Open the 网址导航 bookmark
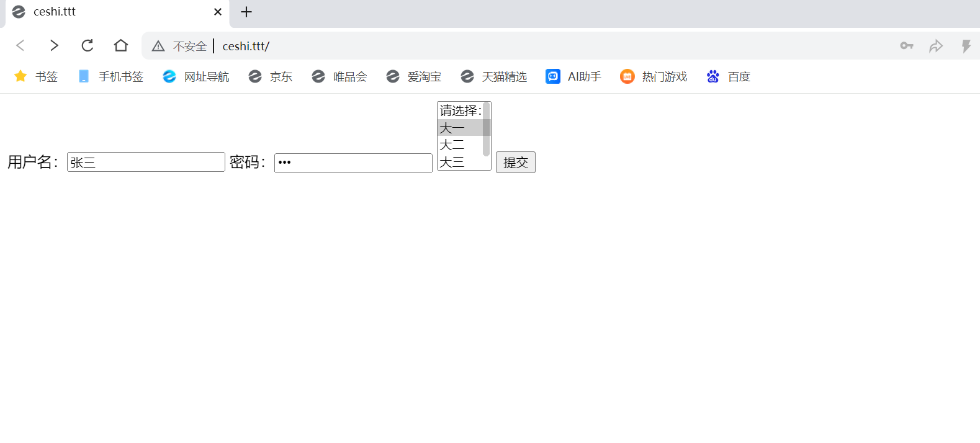 tap(196, 76)
